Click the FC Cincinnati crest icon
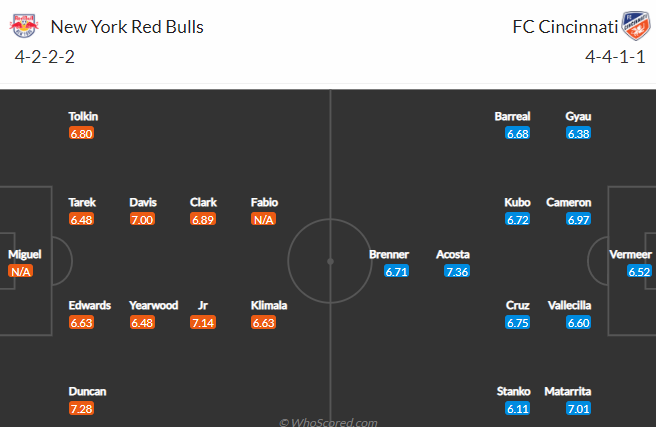Viewport: 656px width, 427px height. [x=636, y=26]
